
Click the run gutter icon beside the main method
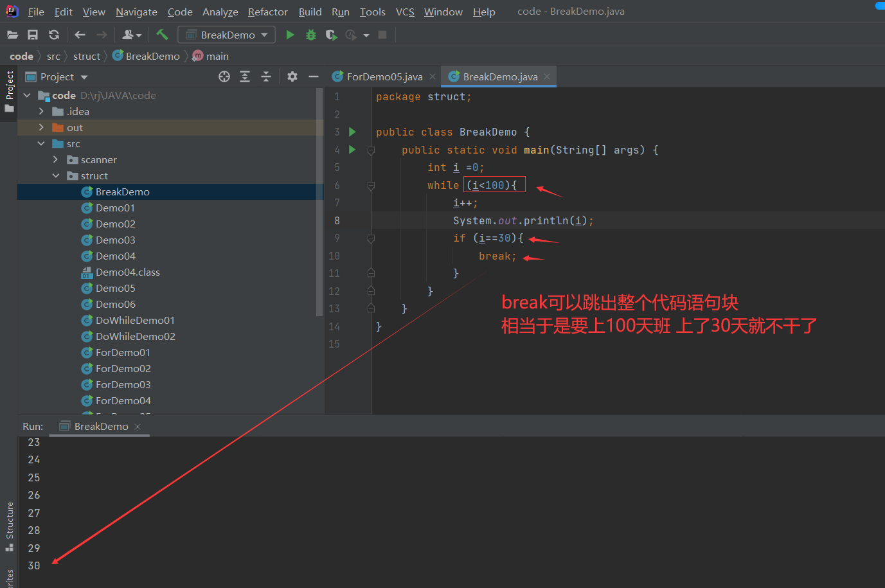[352, 150]
